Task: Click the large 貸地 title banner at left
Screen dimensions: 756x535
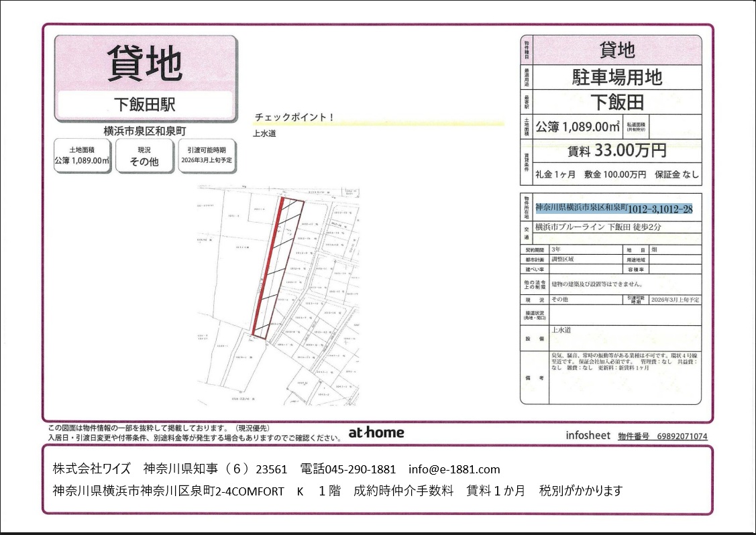Action: coord(145,64)
